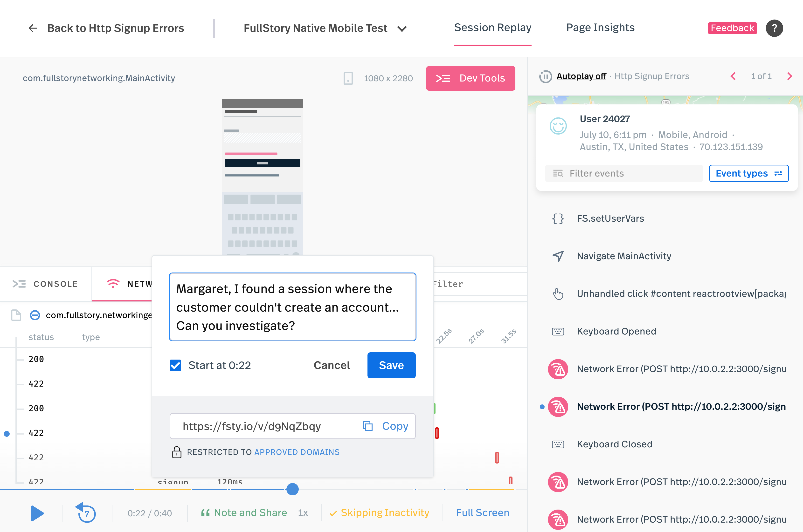Screen dimensions: 803x532
Task: Click the back arrow to Http Signup Errors
Action: point(33,28)
